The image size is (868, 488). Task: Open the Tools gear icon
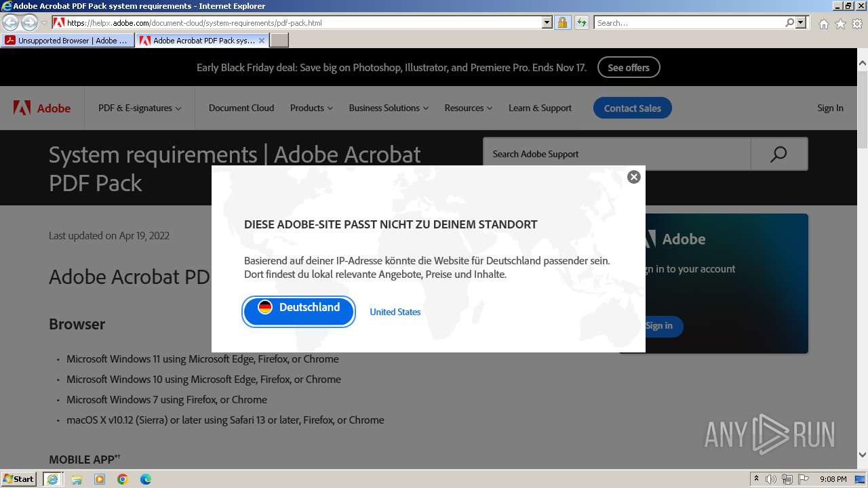pyautogui.click(x=857, y=24)
